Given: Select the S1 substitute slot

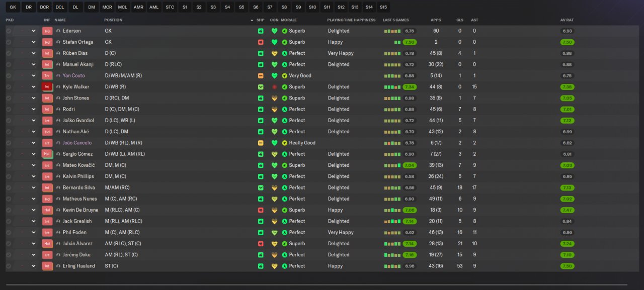Looking at the screenshot, I should [x=185, y=7].
